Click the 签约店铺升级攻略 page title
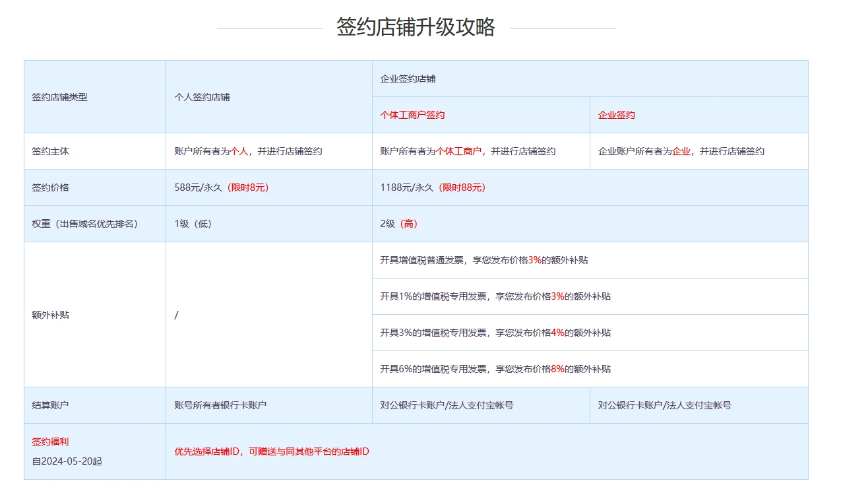Screen dimensions: 868x497 [x=416, y=28]
